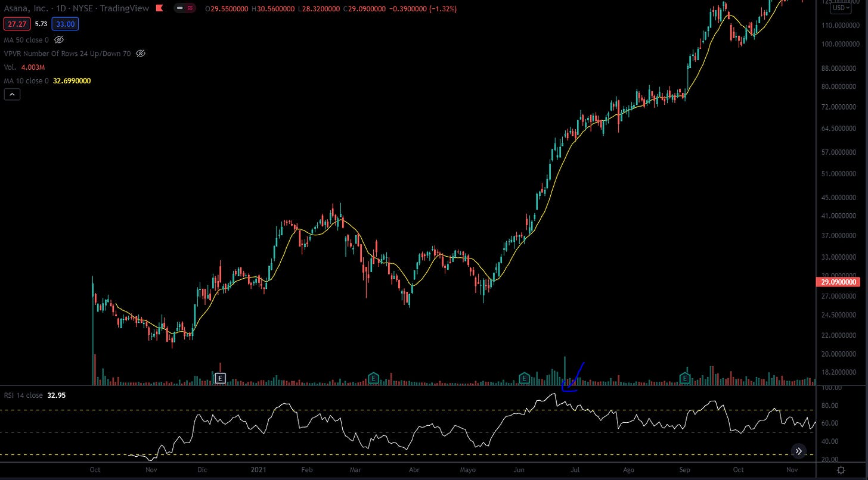Click the Sep label on the time axis
Image resolution: width=868 pixels, height=480 pixels.
coord(684,470)
